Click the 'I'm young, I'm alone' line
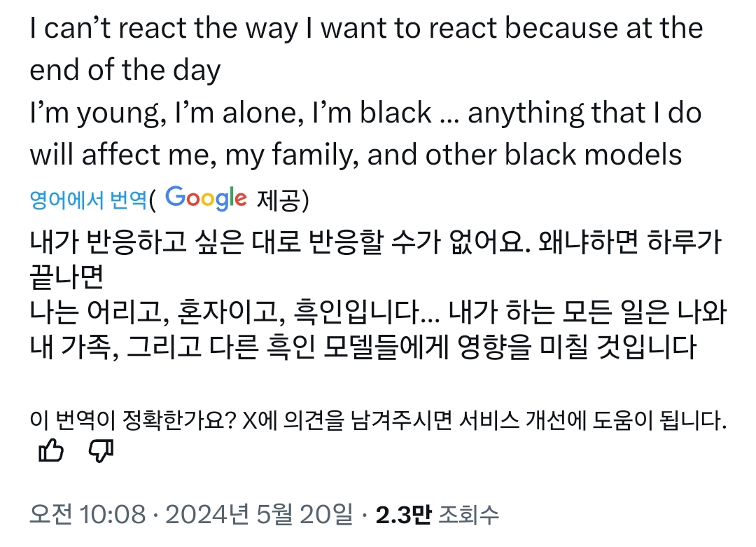Image resolution: width=756 pixels, height=547 pixels. tap(365, 113)
